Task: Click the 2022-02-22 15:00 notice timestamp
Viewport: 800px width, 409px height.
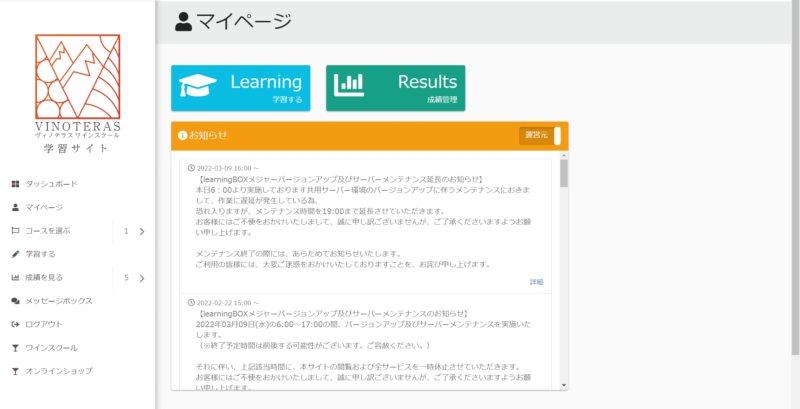Action: point(228,302)
